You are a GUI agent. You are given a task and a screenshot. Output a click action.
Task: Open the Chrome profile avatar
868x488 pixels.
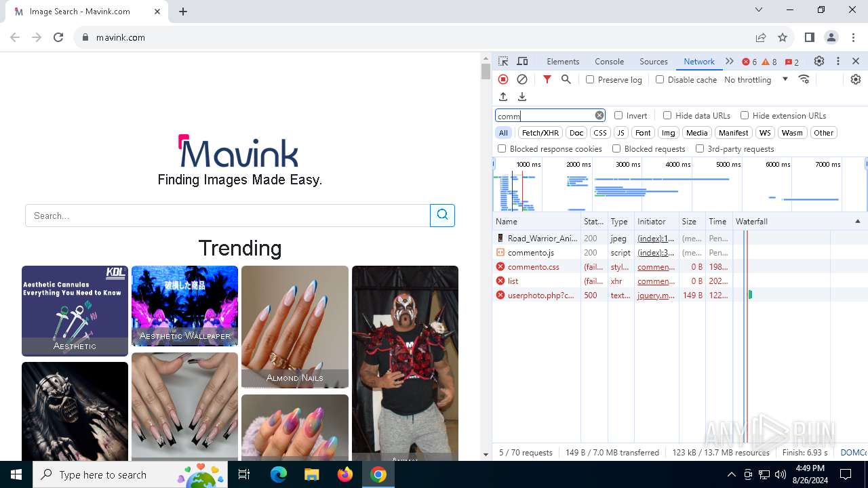(831, 37)
